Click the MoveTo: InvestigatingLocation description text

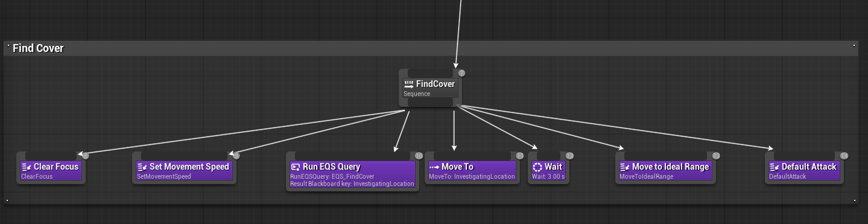(472, 177)
